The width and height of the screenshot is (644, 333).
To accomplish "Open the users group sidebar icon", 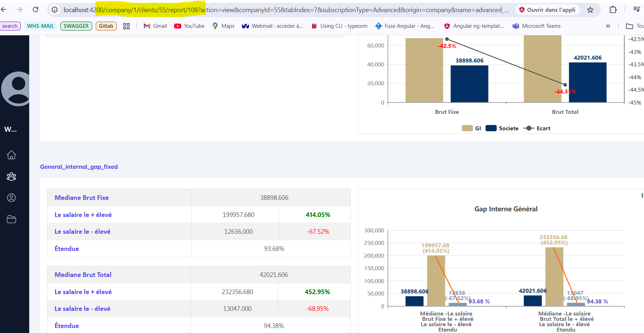I will (11, 176).
